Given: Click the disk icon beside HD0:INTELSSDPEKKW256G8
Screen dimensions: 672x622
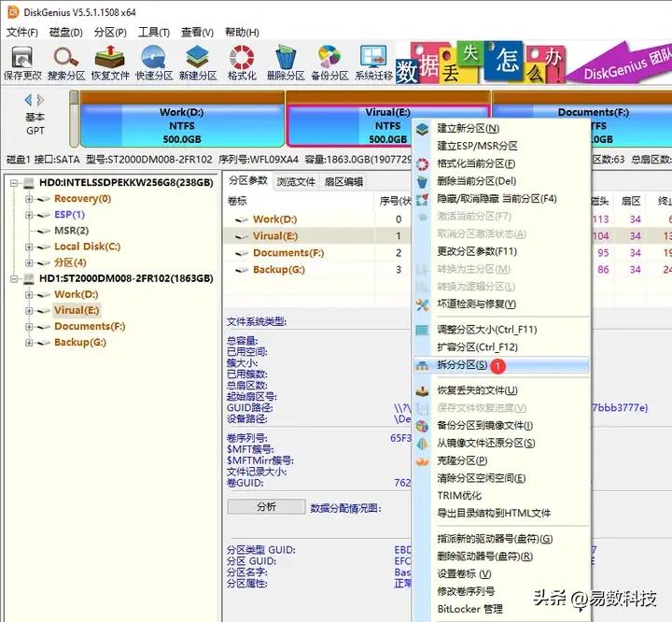Looking at the screenshot, I should tap(29, 183).
